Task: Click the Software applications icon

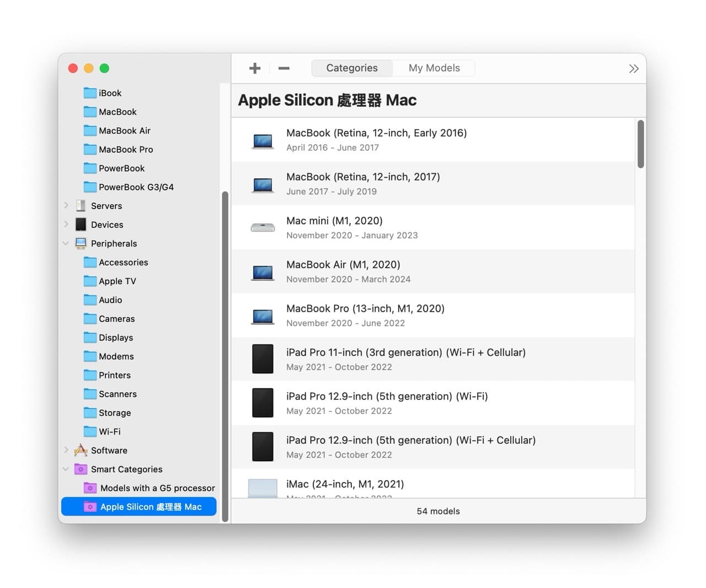Action: point(81,450)
